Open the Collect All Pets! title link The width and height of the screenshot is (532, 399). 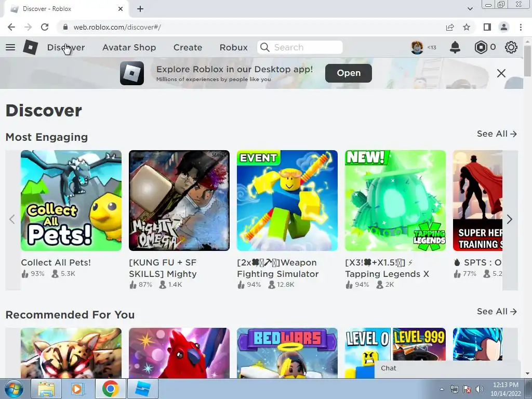[56, 262]
